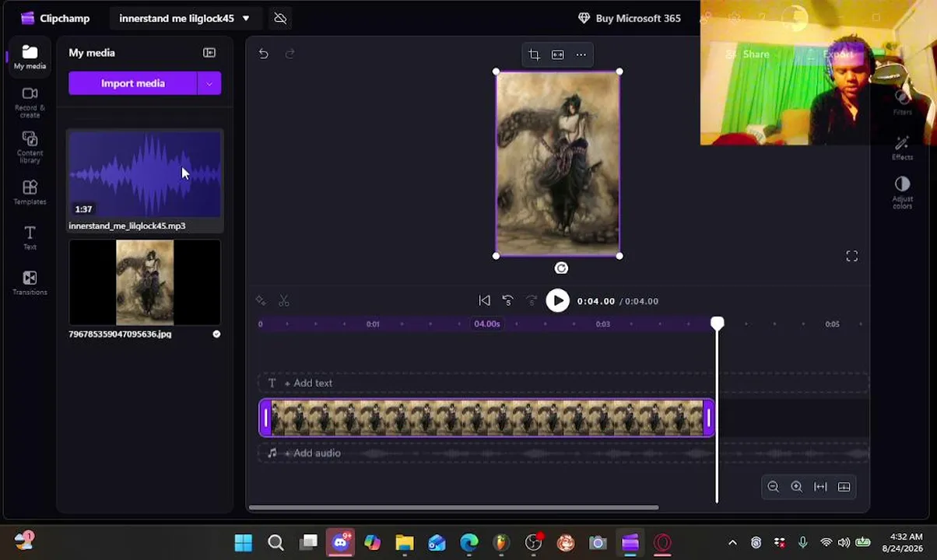Click the 0:01 mark on timeline ruler
The height and width of the screenshot is (560, 937).
[x=373, y=324]
